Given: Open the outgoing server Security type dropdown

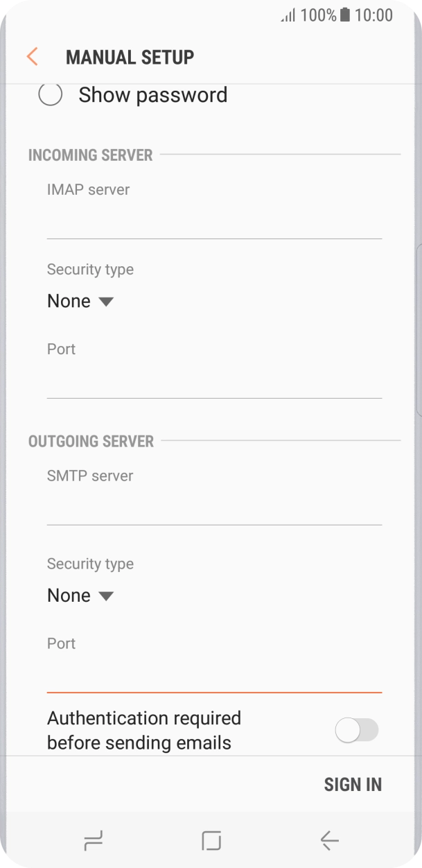Looking at the screenshot, I should [81, 595].
